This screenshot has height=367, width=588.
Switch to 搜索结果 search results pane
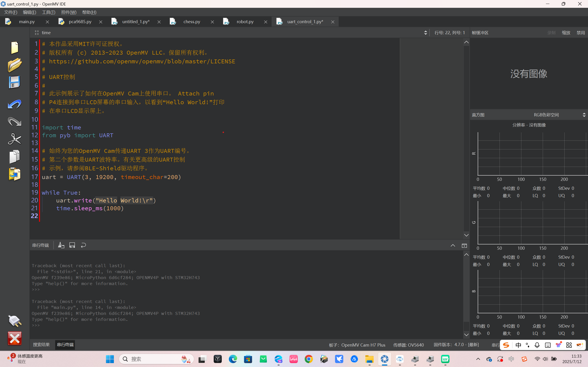point(41,345)
